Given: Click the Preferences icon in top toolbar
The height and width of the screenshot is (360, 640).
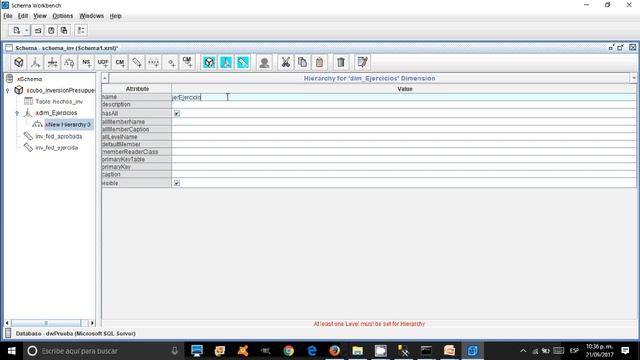Looking at the screenshot, I should [x=81, y=31].
